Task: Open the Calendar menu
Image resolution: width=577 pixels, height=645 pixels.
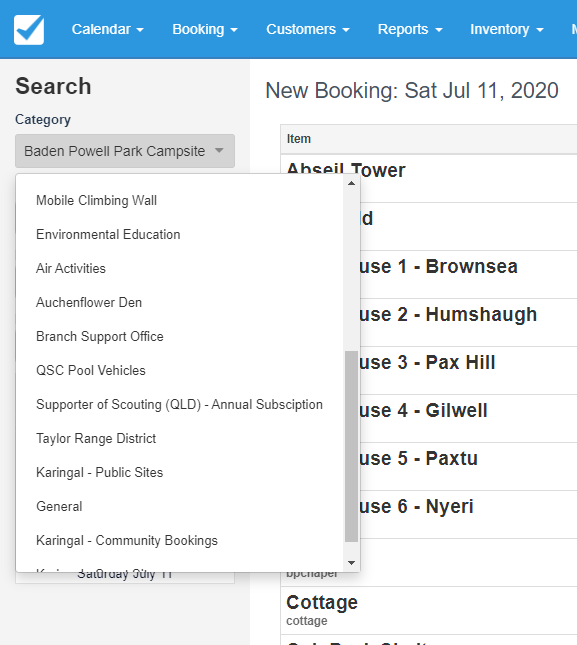Action: coord(108,29)
